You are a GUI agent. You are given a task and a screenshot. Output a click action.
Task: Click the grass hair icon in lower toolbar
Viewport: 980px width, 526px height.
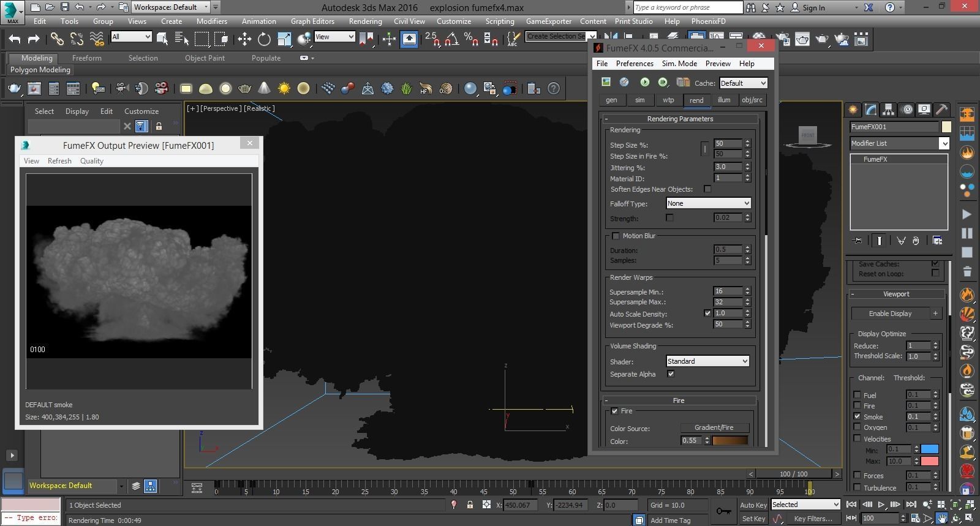[x=406, y=89]
